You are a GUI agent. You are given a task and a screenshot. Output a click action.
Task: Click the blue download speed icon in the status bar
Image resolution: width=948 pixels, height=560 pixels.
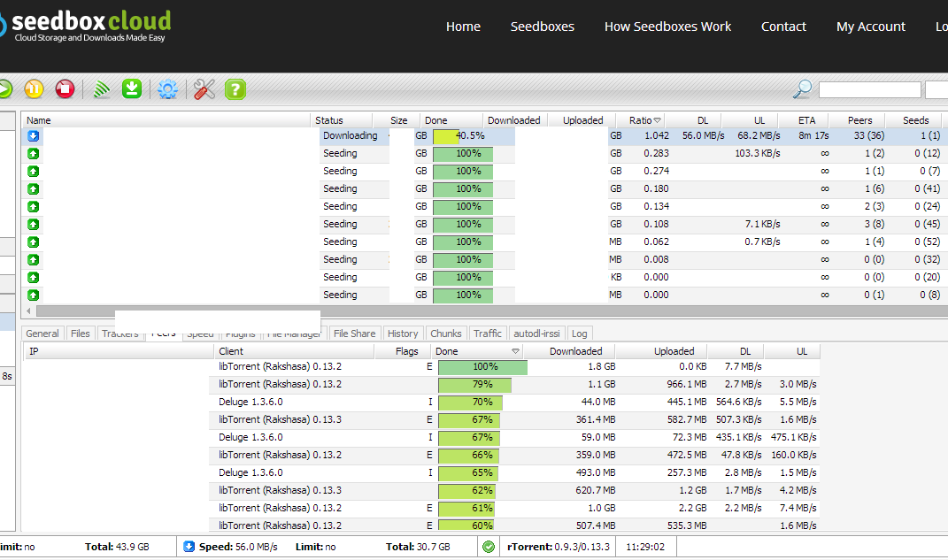[189, 547]
